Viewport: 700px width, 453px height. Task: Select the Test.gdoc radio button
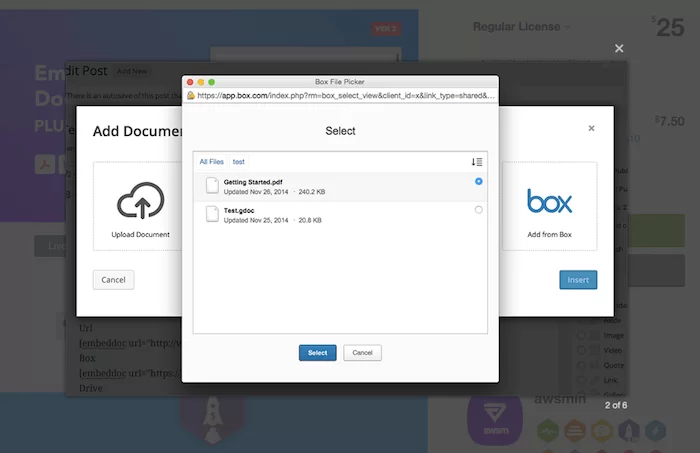coord(479,210)
